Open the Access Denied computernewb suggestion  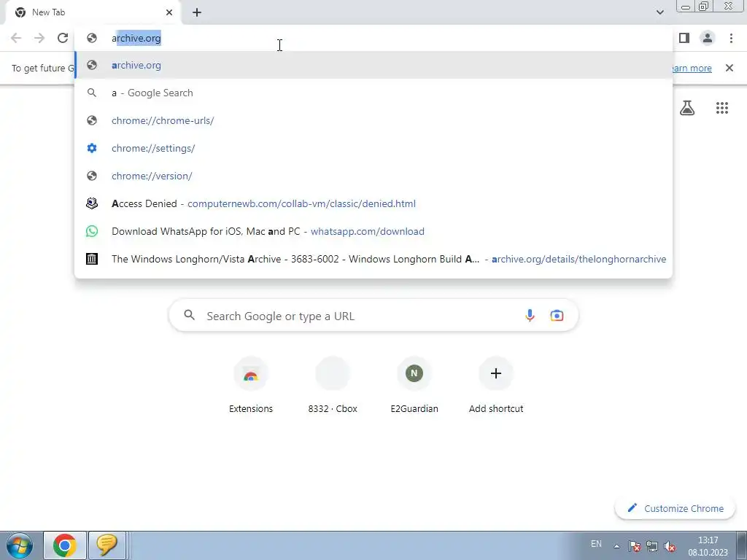[373, 203]
